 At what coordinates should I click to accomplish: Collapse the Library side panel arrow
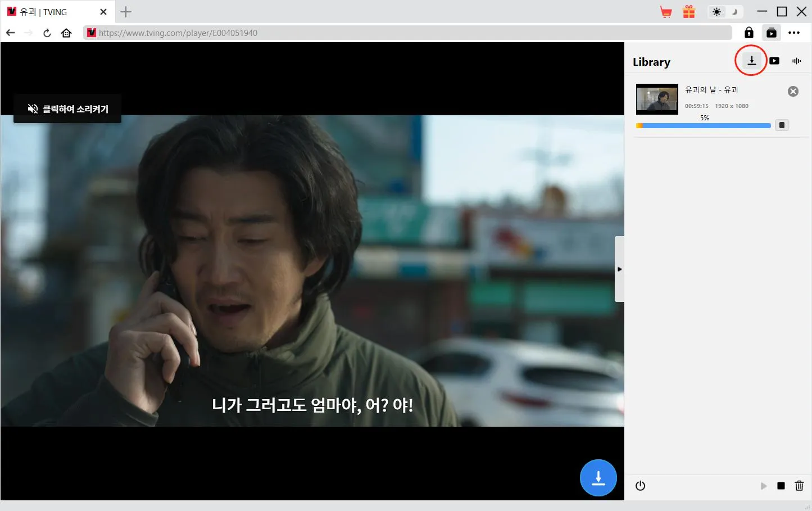(x=619, y=269)
